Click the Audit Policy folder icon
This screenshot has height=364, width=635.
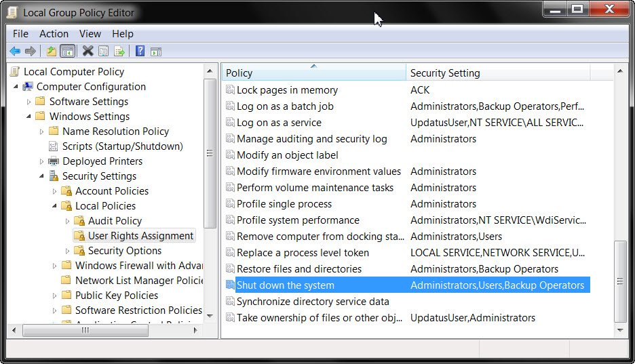click(79, 221)
